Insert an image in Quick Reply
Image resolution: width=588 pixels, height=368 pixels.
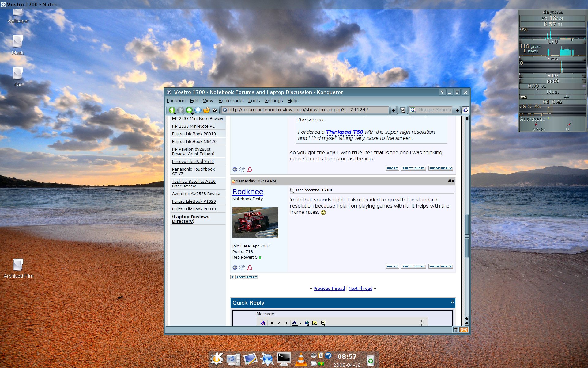315,323
